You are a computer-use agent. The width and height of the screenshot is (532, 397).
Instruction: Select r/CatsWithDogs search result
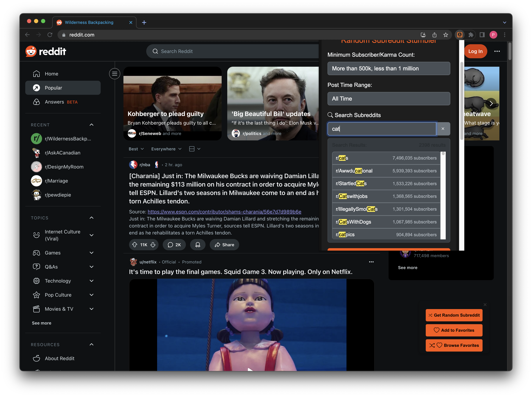pos(386,221)
